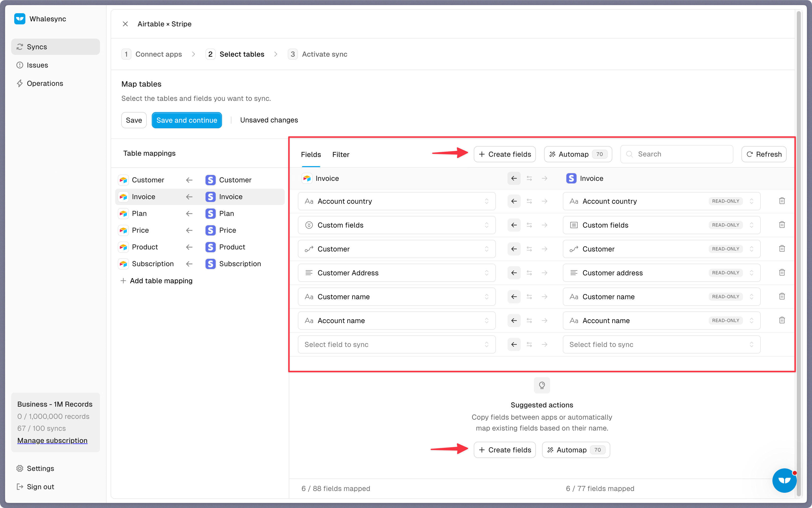The height and width of the screenshot is (508, 812).
Task: Open empty Airtable Select field to sync dropdown
Action: click(x=397, y=344)
